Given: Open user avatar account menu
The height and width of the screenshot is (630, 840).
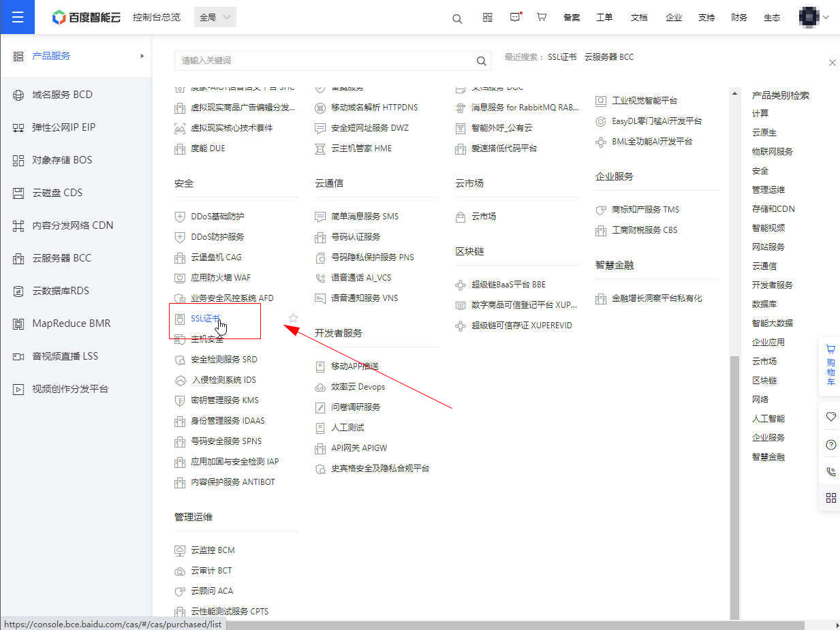Looking at the screenshot, I should (813, 17).
